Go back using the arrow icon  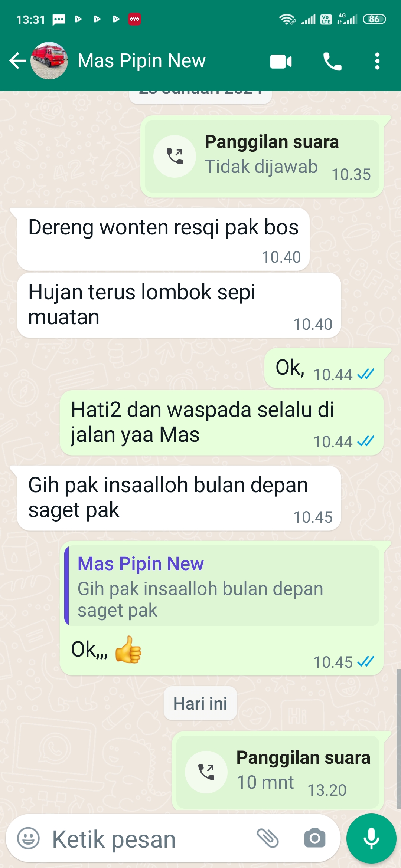(x=17, y=61)
